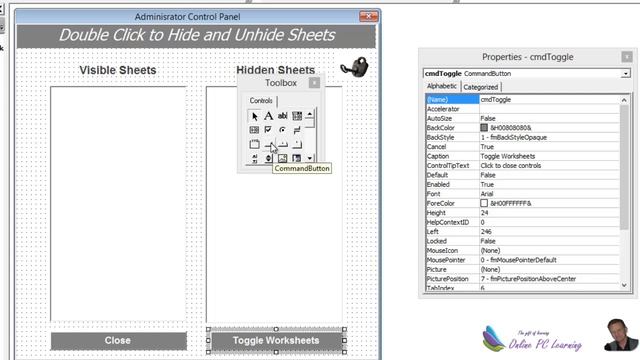640x360 pixels.
Task: Pick the ScrollBar control in Toolbox
Action: (254, 158)
